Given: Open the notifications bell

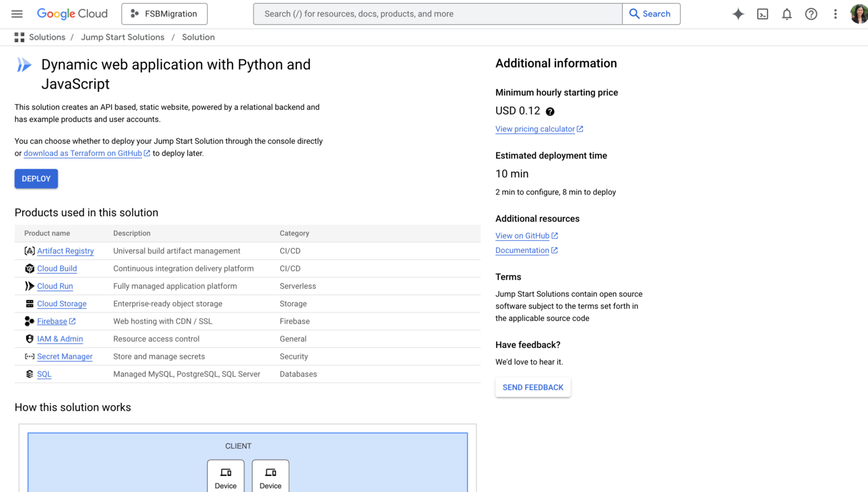Looking at the screenshot, I should [787, 14].
